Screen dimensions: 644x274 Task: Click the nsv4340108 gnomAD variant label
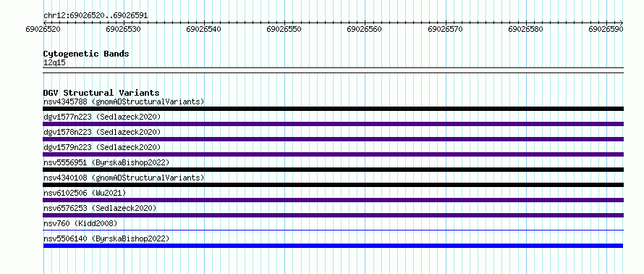coord(124,178)
